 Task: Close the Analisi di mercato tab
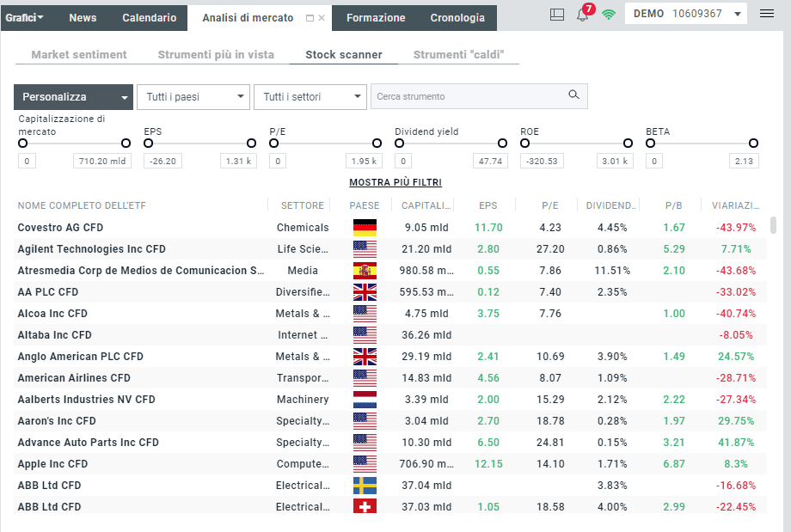(322, 18)
